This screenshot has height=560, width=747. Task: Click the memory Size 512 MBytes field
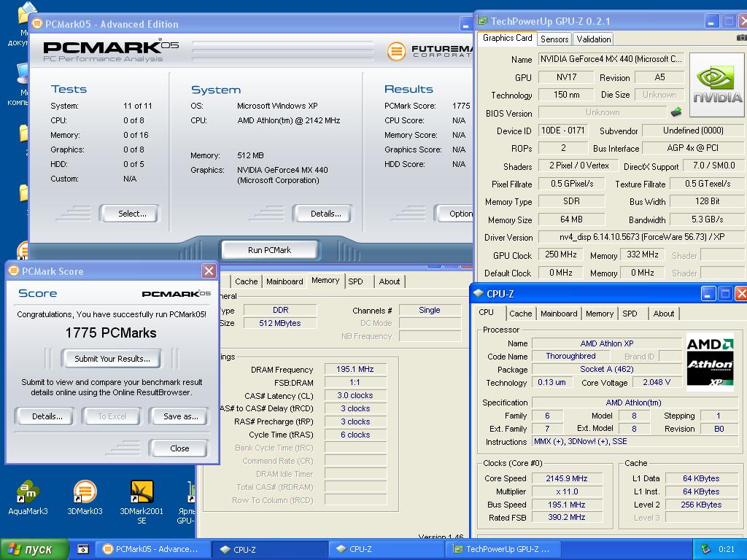280,323
